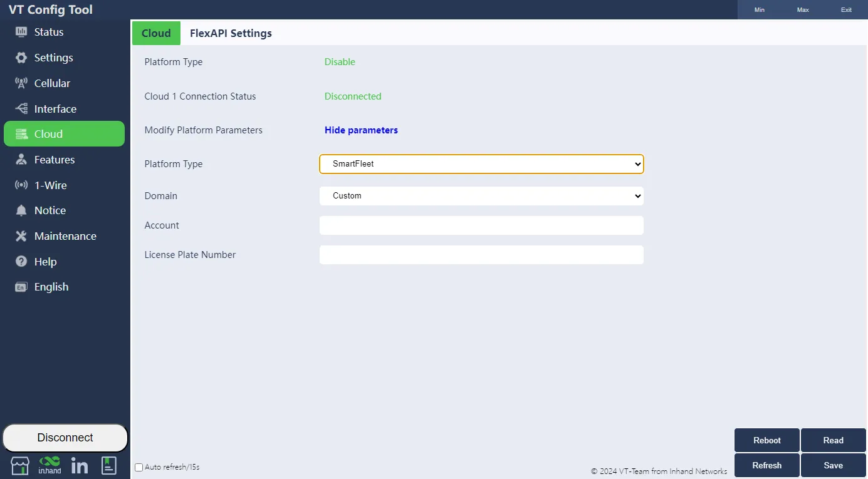Switch to the FlexAPI Settings tab

pos(231,33)
